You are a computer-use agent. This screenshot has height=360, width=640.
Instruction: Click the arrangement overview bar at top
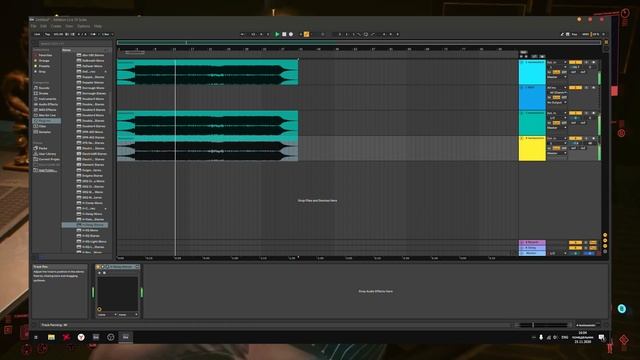coord(359,42)
